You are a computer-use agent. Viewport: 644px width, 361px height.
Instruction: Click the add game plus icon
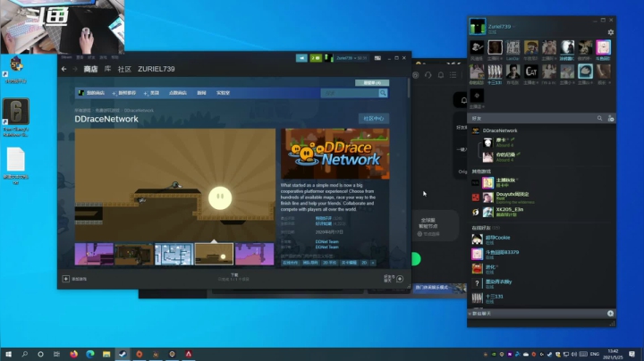pos(65,279)
